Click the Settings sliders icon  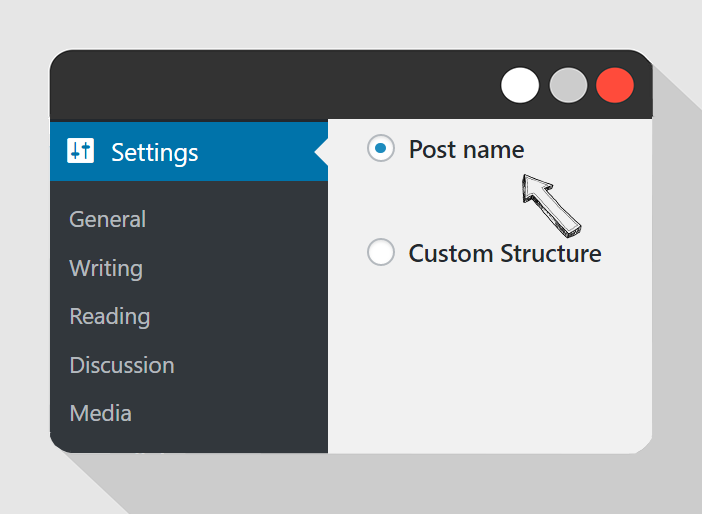(x=80, y=150)
